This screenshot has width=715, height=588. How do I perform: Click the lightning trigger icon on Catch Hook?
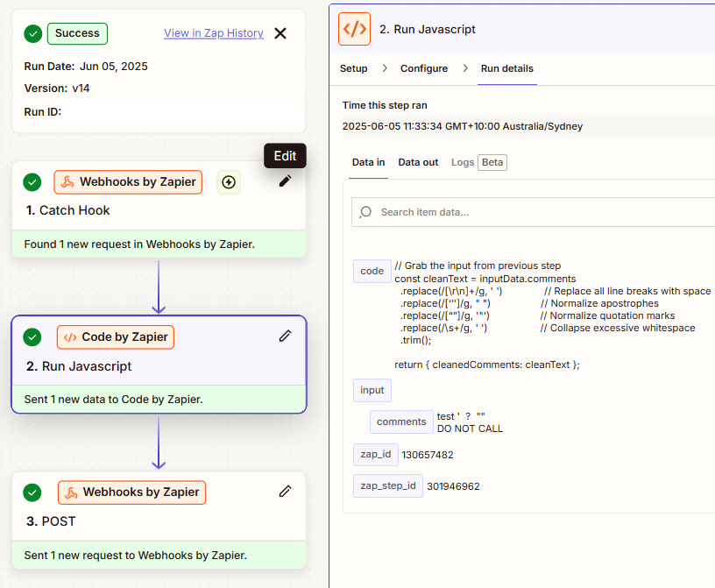click(x=229, y=182)
